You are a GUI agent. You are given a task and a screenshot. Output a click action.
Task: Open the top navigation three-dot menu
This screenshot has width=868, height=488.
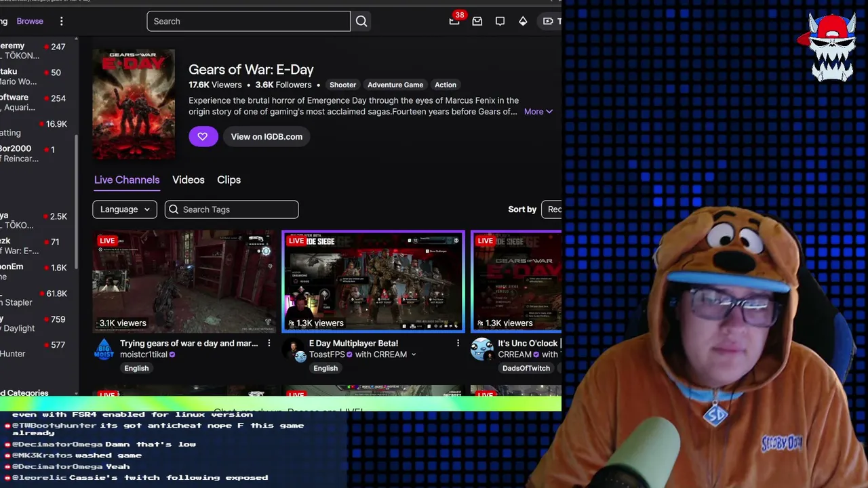click(x=61, y=21)
